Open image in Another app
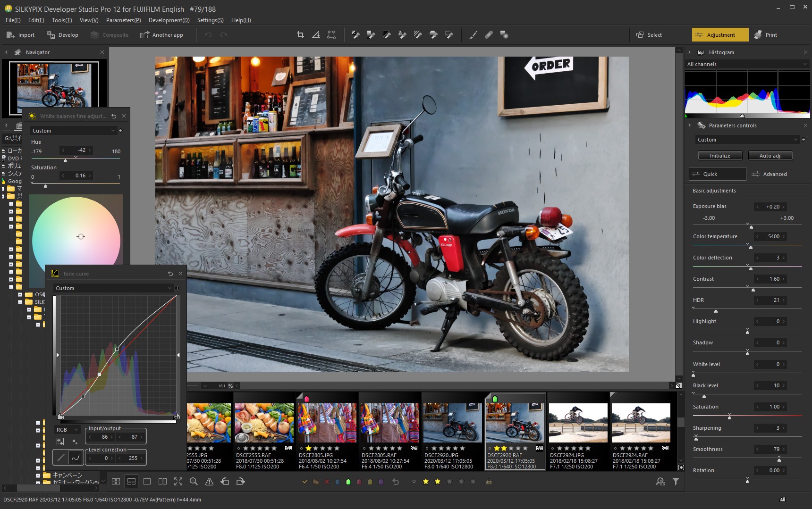This screenshot has height=509, width=812. click(162, 35)
